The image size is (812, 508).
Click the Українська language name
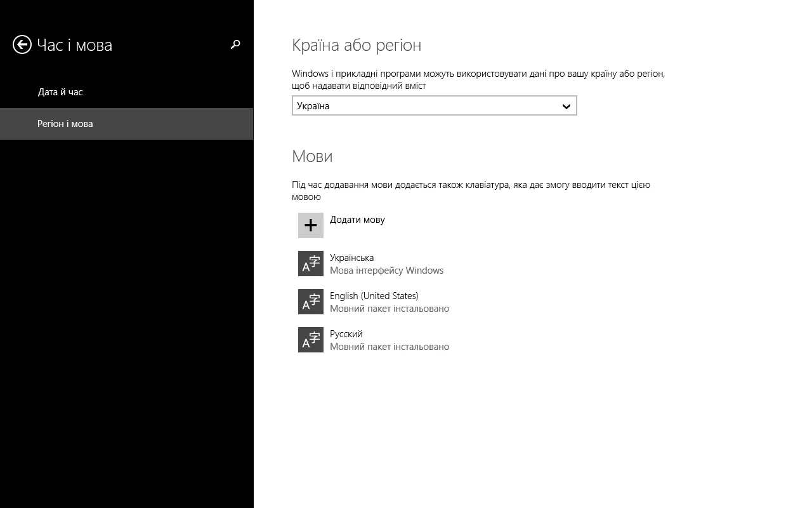click(351, 258)
